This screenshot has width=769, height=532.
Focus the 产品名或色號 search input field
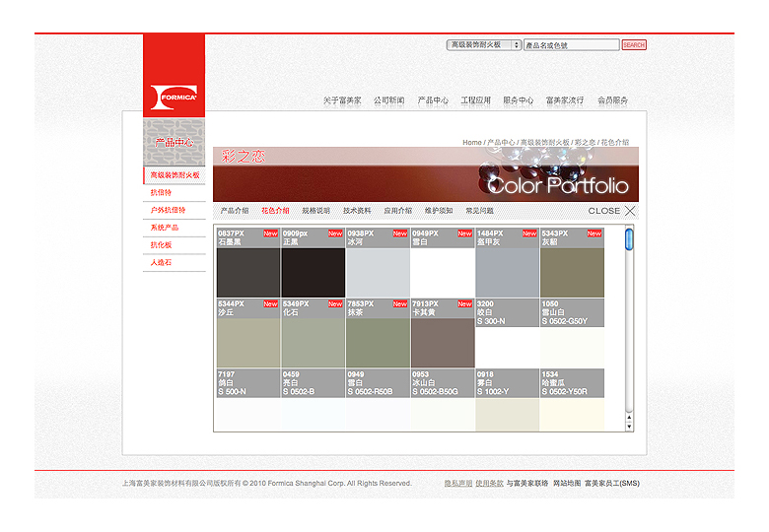coord(572,45)
